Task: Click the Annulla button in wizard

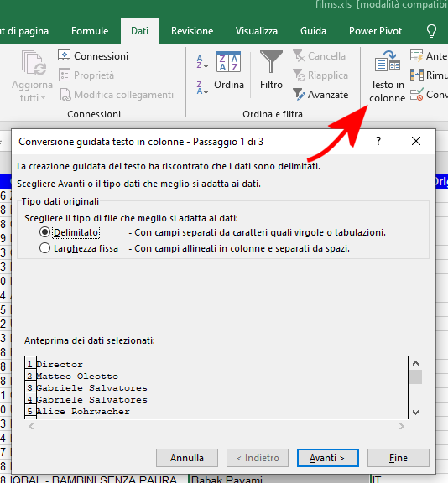Action: (187, 458)
